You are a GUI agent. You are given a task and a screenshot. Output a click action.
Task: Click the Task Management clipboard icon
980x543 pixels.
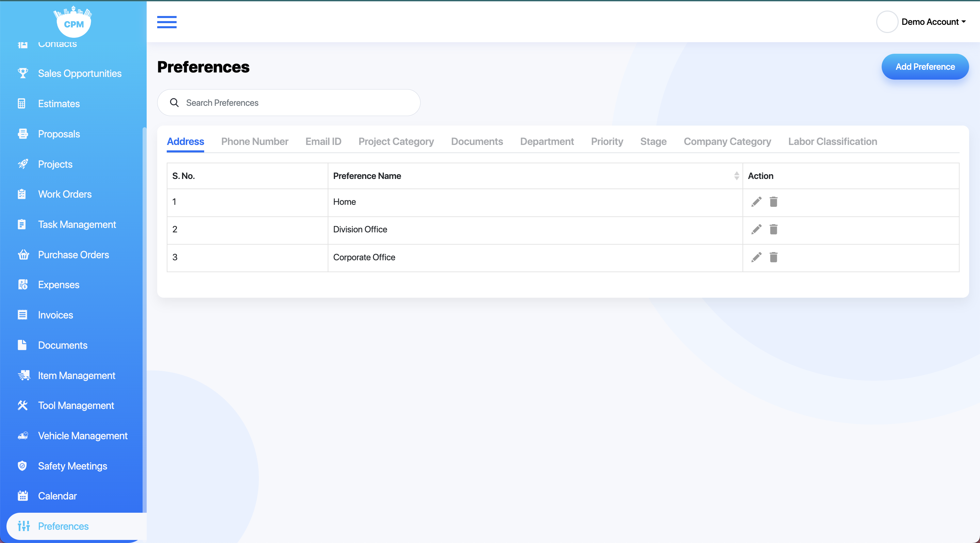coord(22,224)
